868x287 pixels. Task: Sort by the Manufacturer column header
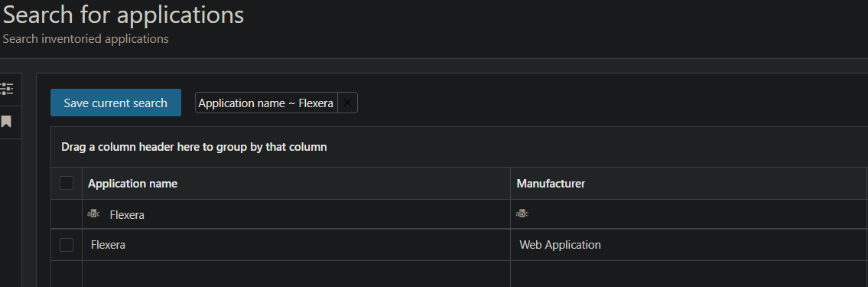pos(551,184)
